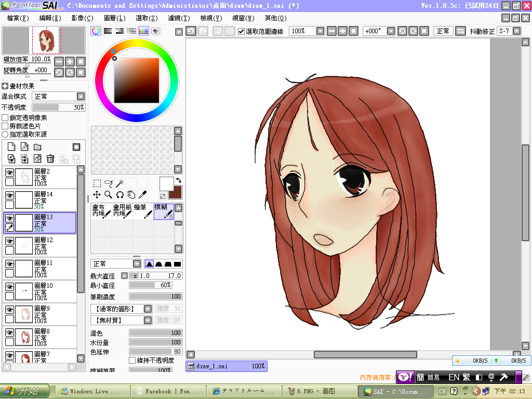The width and height of the screenshot is (532, 399).
Task: Hide layer 圖層14 with eye icon
Action: (x=9, y=196)
